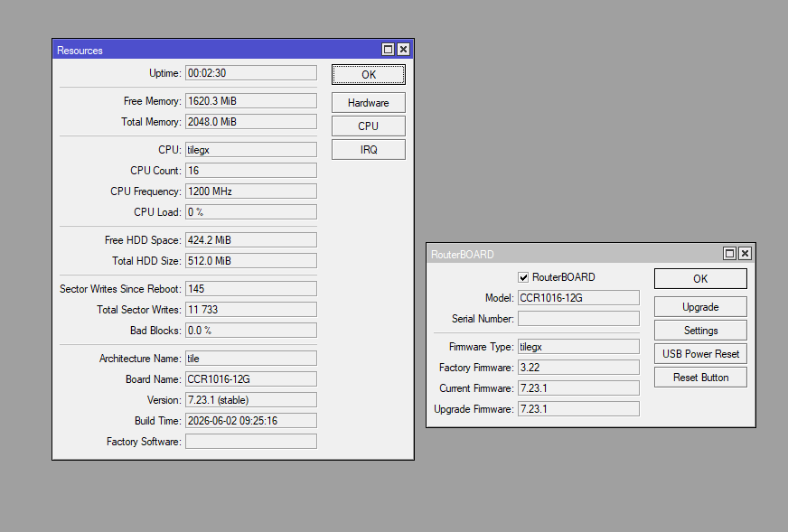Viewport: 788px width, 532px height.
Task: Click the Upgrade Firmware field 7.23.1
Action: 578,409
